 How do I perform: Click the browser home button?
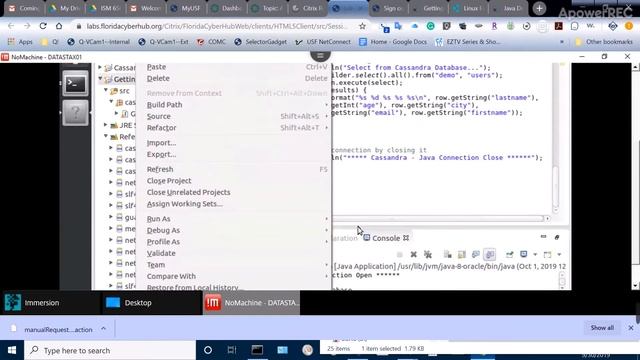(x=59, y=26)
